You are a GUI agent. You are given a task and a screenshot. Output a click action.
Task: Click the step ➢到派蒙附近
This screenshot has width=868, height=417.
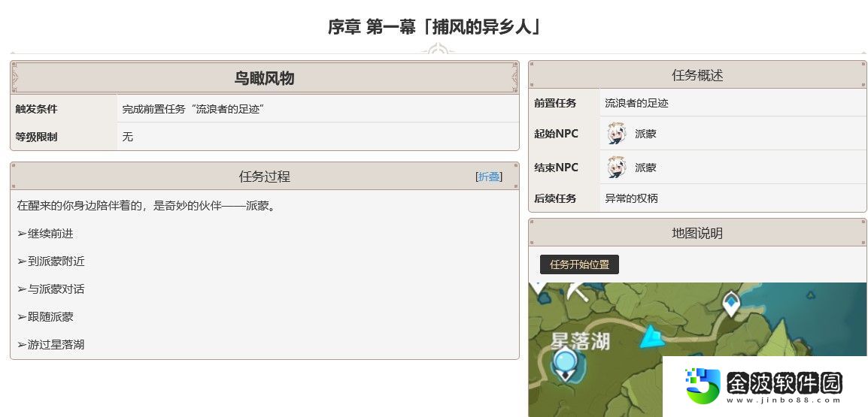(50, 261)
